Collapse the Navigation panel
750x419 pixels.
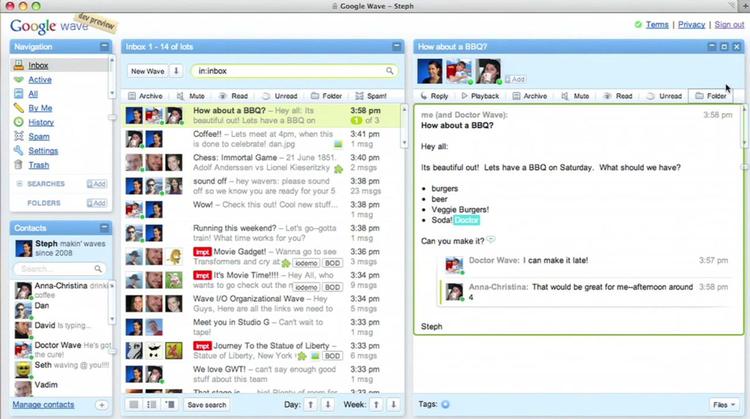coord(104,46)
